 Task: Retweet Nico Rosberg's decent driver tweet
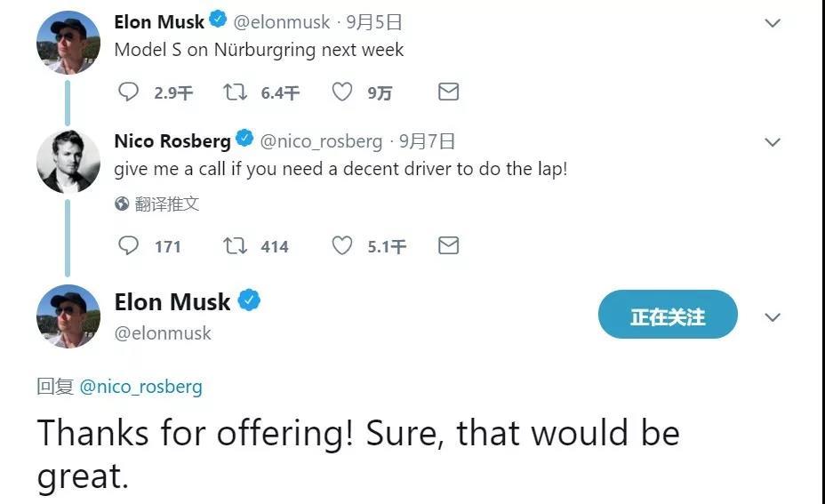pos(235,245)
